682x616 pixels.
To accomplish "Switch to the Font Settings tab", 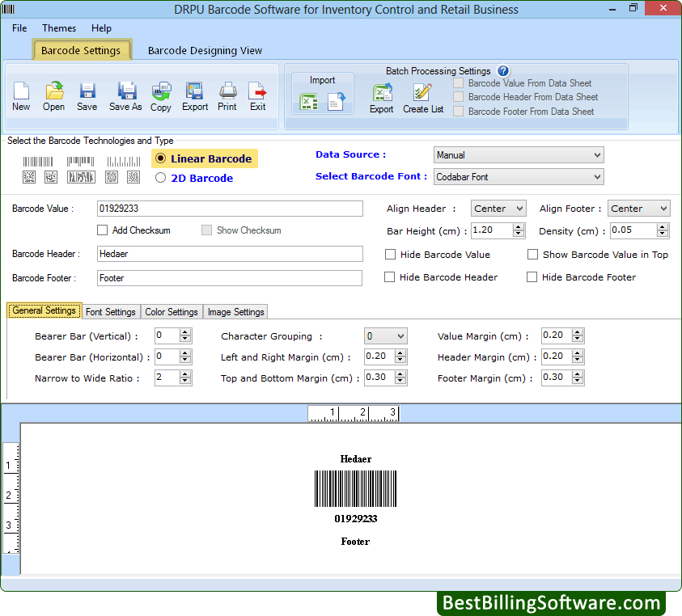I will (x=111, y=311).
